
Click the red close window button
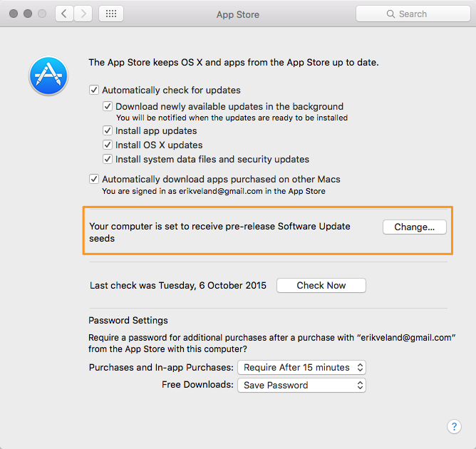click(14, 14)
